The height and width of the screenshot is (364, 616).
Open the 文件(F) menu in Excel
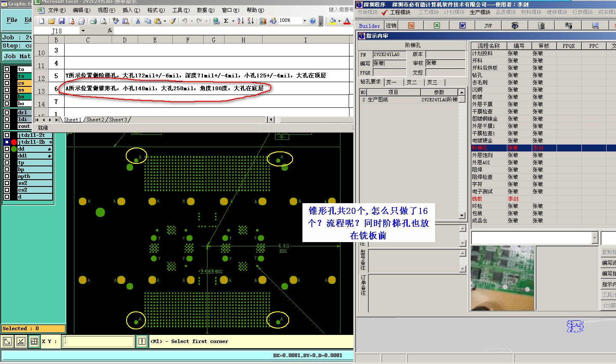(x=57, y=10)
